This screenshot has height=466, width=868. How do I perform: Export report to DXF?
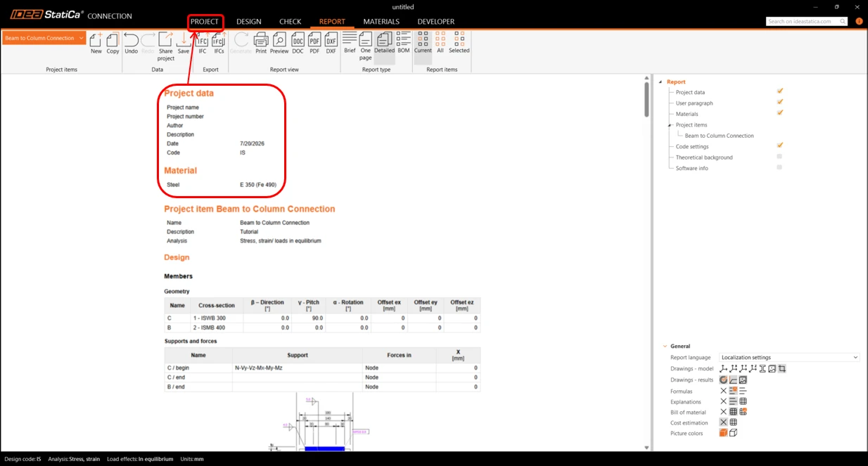click(x=331, y=42)
